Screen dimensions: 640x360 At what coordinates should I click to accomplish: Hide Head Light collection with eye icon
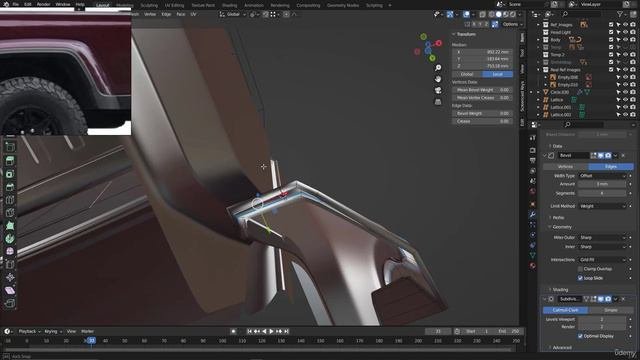(x=625, y=32)
